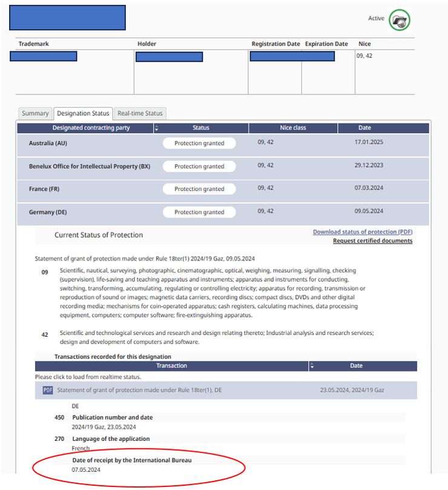Click Protection granted badge for Benelux
This screenshot has width=448, height=490.
(x=199, y=167)
